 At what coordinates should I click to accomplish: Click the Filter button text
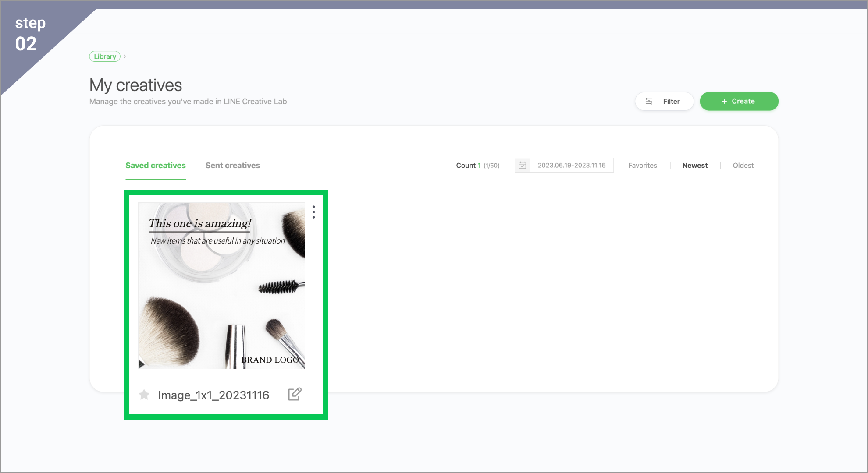671,101
